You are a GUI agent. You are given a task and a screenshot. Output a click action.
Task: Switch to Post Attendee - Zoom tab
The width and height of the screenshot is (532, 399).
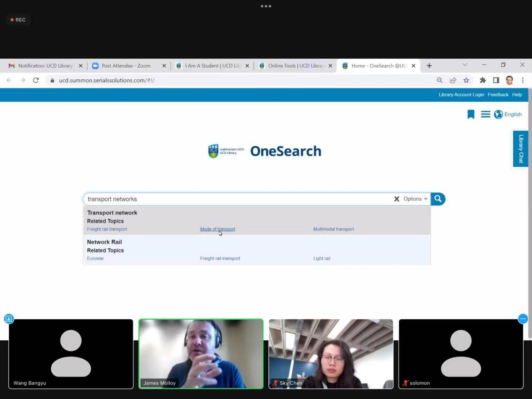(126, 66)
